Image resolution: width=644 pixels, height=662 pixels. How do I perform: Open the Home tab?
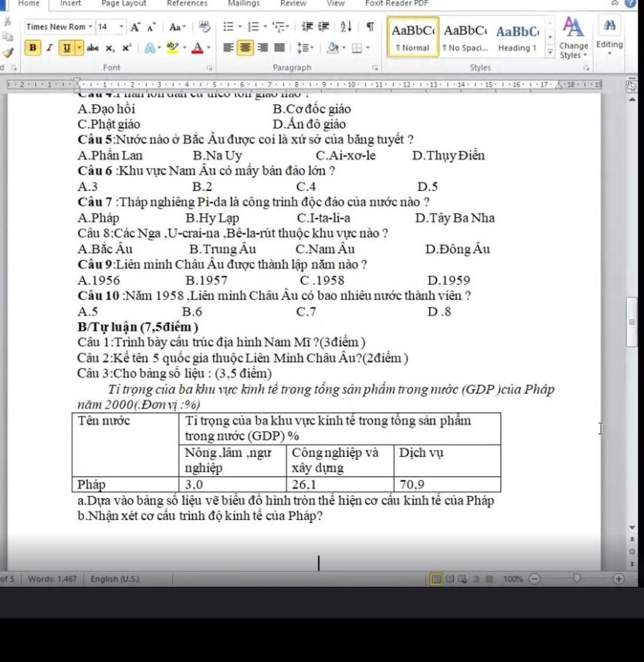point(29,3)
